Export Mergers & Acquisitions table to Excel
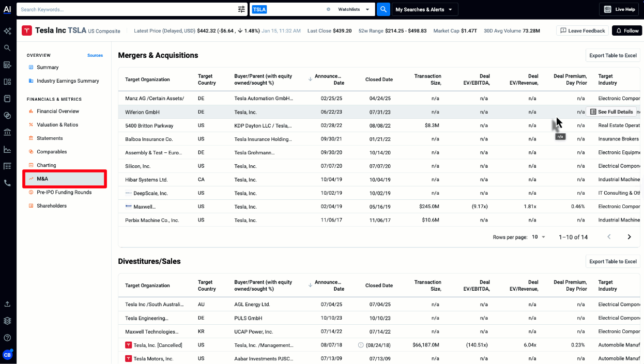This screenshot has width=644, height=364. point(612,55)
